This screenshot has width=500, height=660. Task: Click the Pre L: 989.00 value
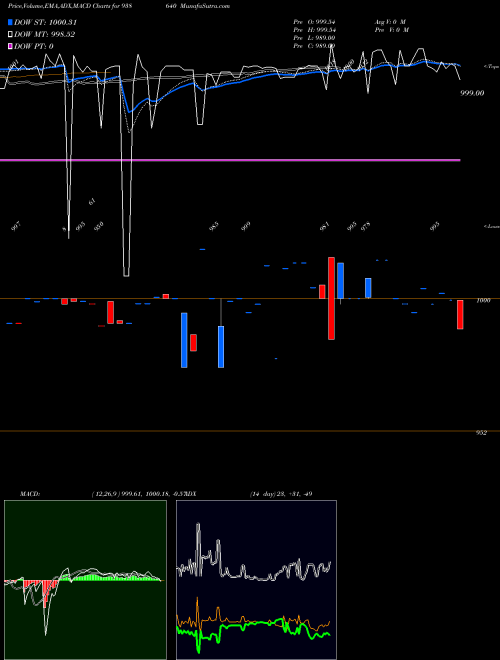click(314, 38)
